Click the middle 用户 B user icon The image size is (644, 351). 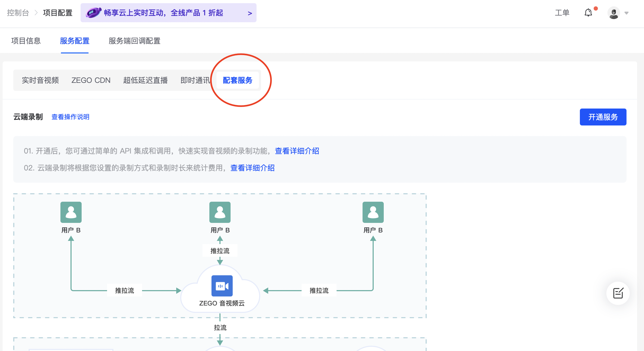[x=220, y=212]
